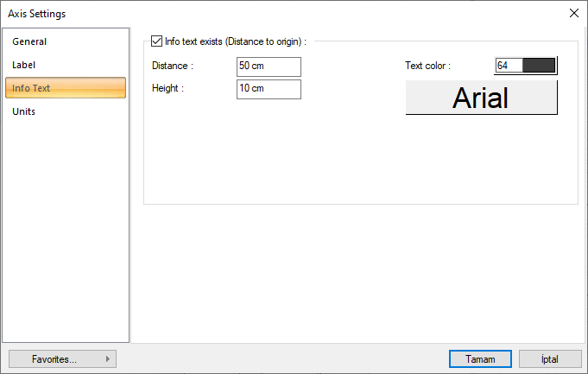Open the Favorites menu button
This screenshot has height=374, width=588.
point(62,359)
